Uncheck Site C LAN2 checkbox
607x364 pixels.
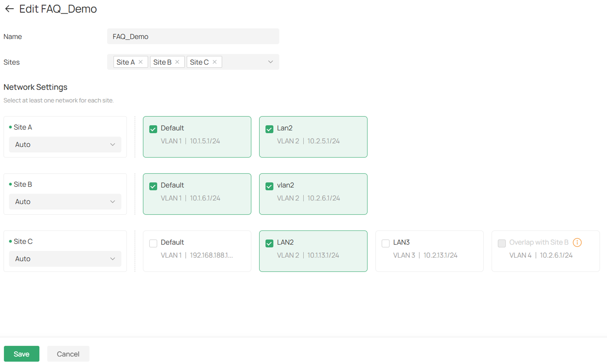(x=269, y=243)
